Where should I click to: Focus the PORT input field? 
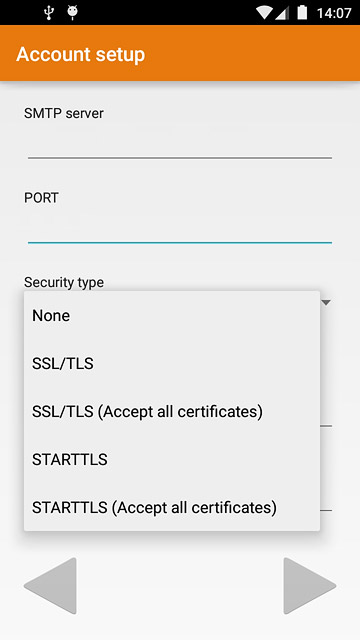pos(180,227)
